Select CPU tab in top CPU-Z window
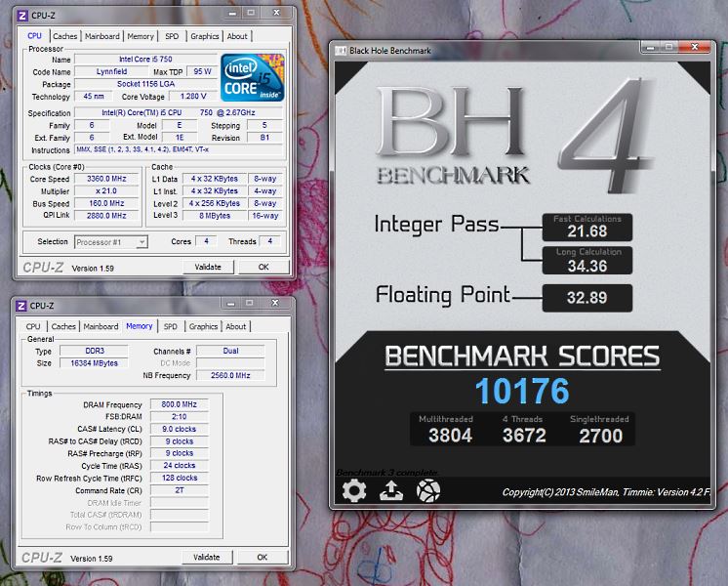728x586 pixels. coord(34,36)
